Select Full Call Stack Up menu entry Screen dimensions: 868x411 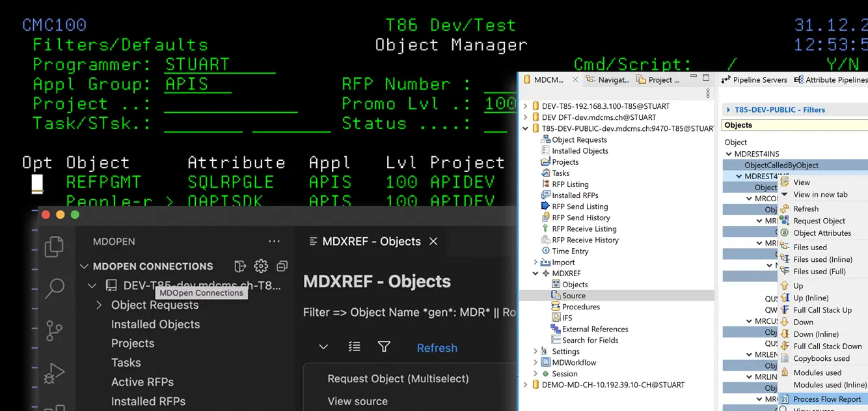[x=822, y=310]
